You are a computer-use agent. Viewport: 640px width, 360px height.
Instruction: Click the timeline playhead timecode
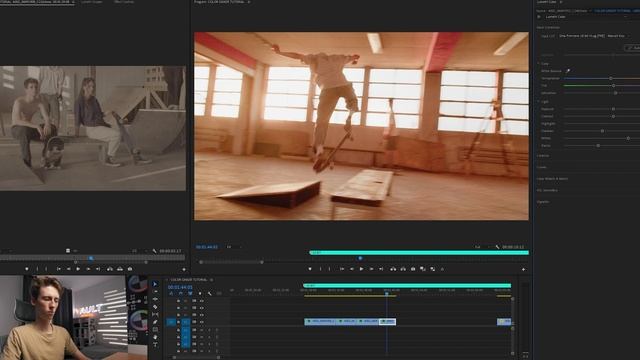pyautogui.click(x=180, y=287)
